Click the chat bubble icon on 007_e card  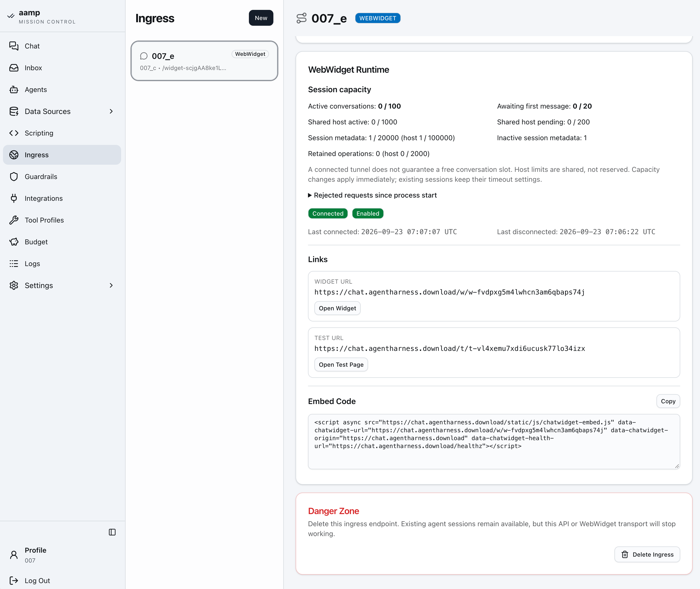point(144,56)
